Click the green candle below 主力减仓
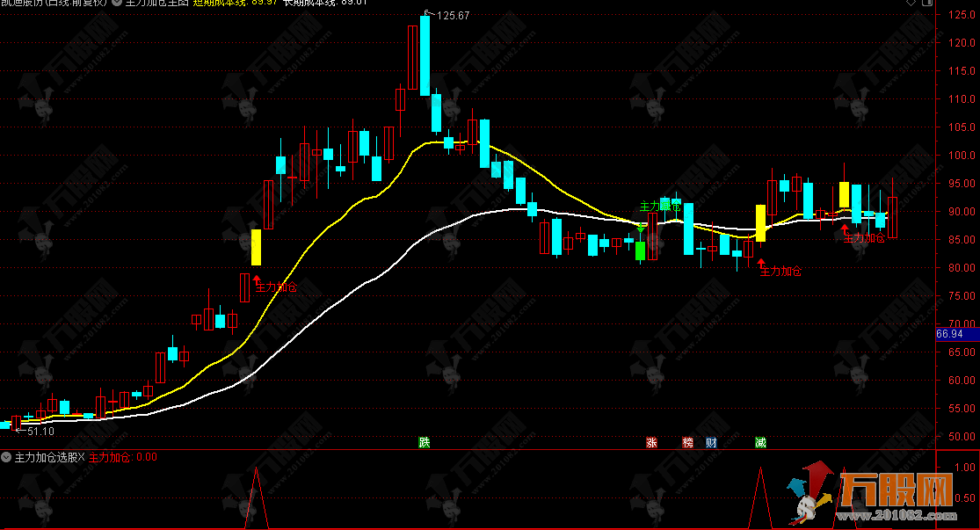This screenshot has width=980, height=530. click(x=641, y=250)
